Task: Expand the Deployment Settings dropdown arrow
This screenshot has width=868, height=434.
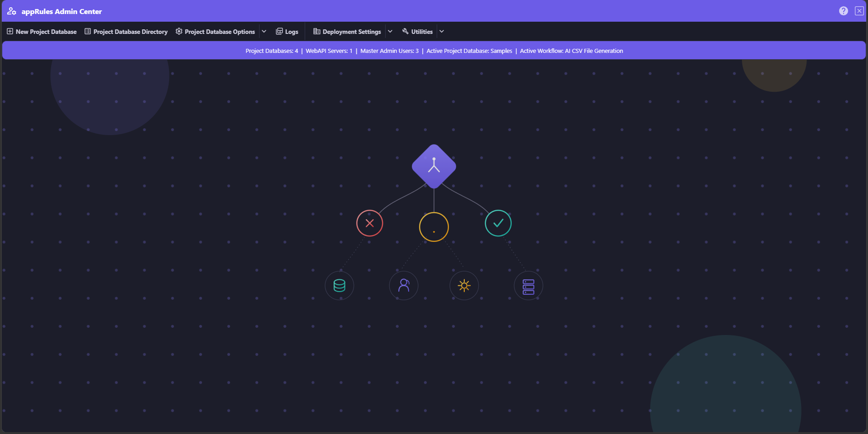Action: [390, 32]
